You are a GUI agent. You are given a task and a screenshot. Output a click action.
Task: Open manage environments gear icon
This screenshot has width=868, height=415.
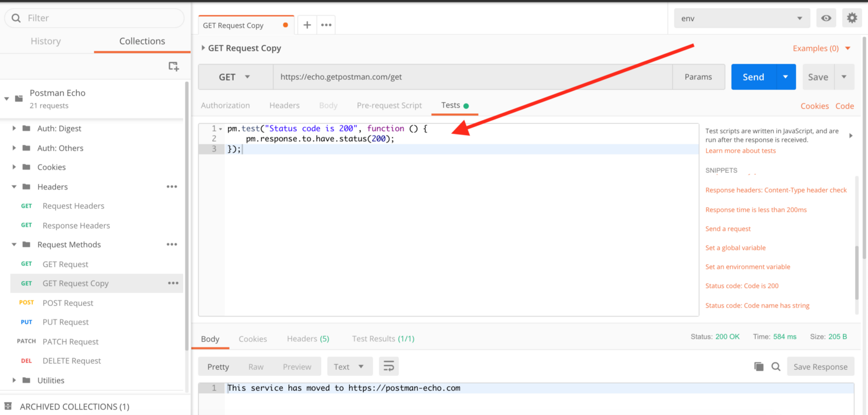point(852,19)
